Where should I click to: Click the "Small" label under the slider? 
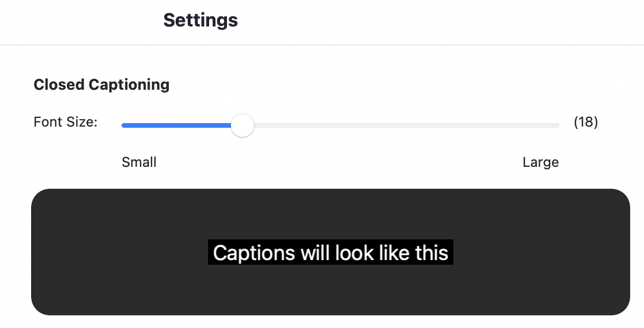coord(139,162)
